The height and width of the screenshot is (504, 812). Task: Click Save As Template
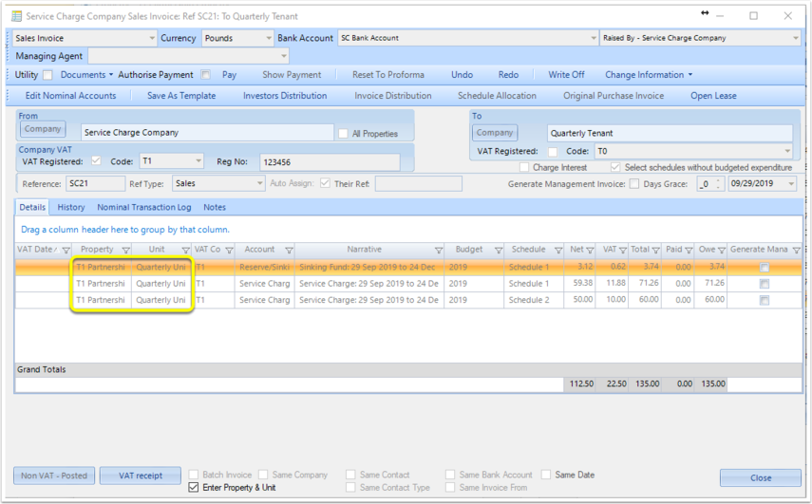181,96
